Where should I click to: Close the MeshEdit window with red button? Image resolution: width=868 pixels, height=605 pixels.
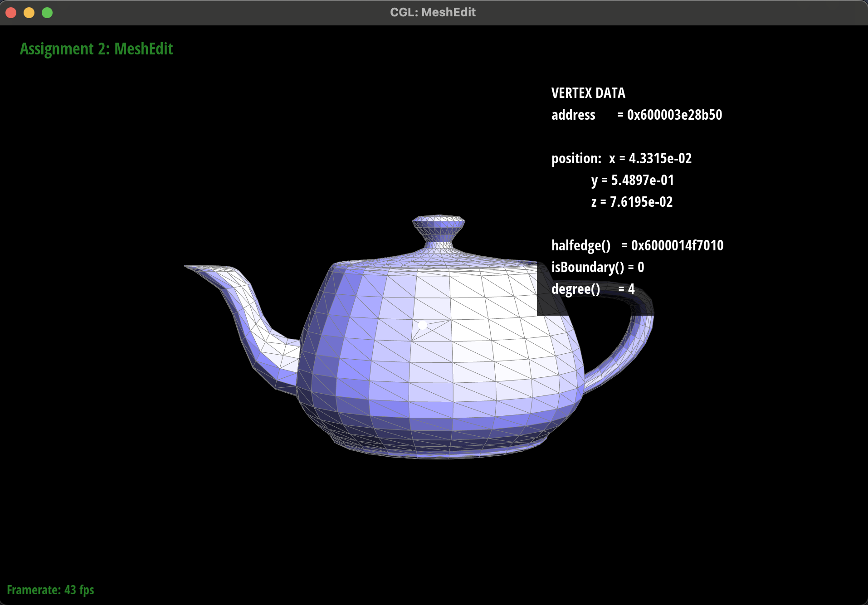11,13
